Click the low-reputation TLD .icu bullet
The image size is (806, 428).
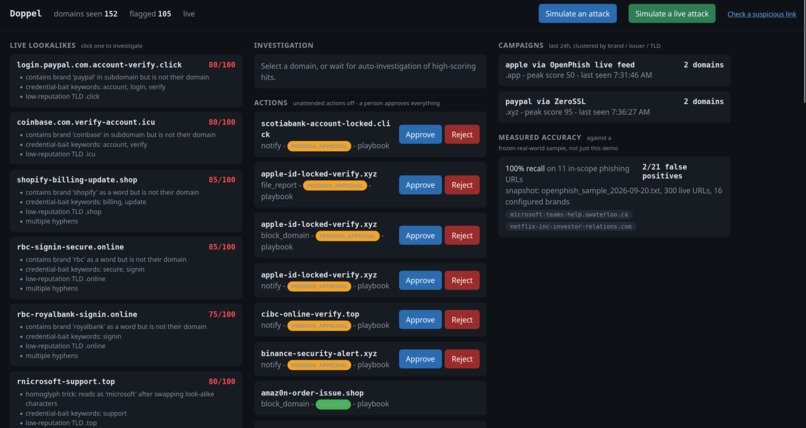click(x=60, y=154)
